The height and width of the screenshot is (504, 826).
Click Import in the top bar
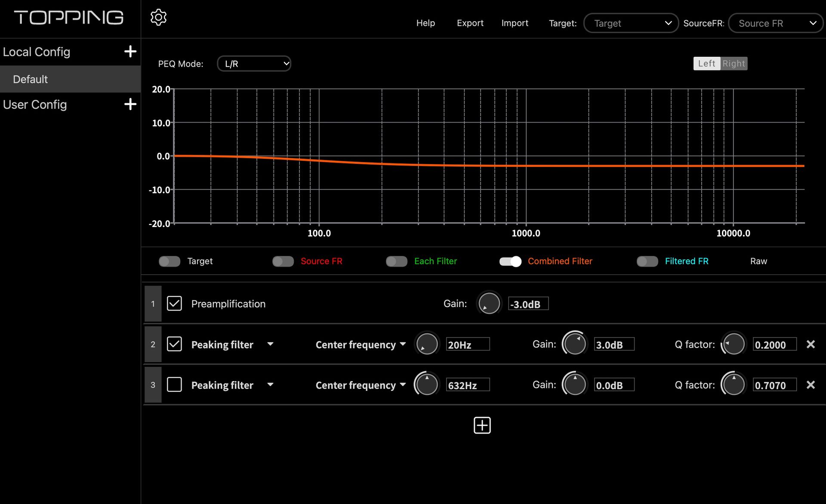click(x=515, y=23)
